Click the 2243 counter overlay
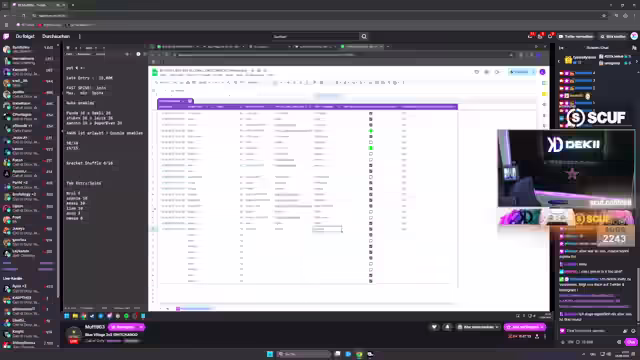Viewport: 640px width, 360px height. (x=614, y=239)
